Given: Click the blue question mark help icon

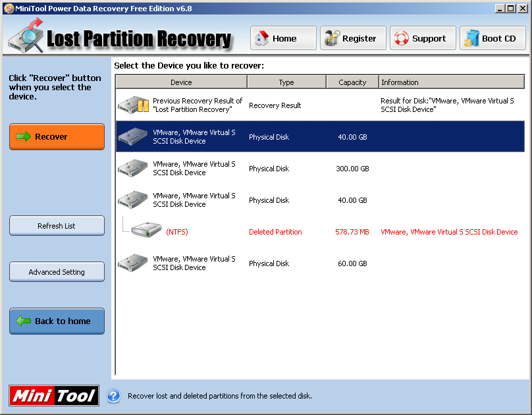Looking at the screenshot, I should [x=114, y=396].
